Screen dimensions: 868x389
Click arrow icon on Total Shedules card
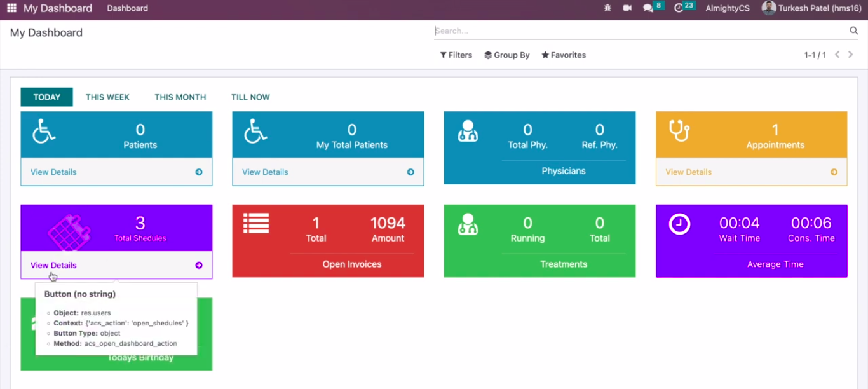coord(199,265)
